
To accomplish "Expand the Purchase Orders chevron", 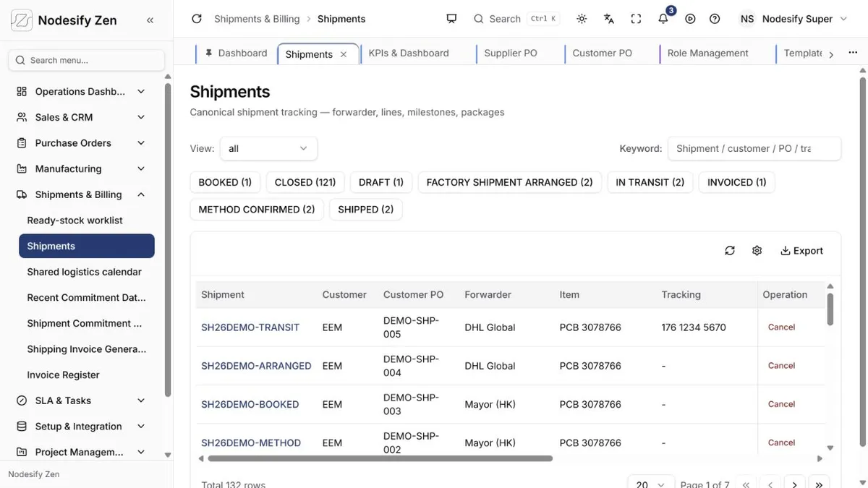I will click(x=141, y=143).
